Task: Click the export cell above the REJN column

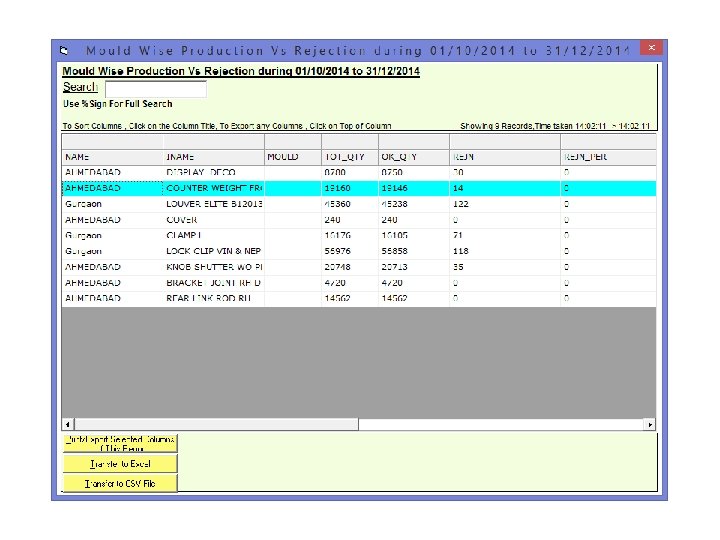Action: pyautogui.click(x=505, y=141)
